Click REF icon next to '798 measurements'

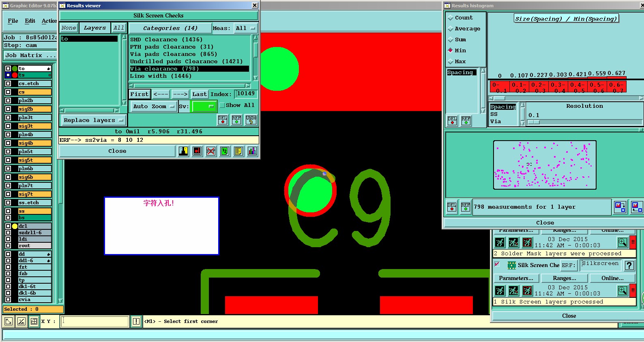pyautogui.click(x=466, y=207)
